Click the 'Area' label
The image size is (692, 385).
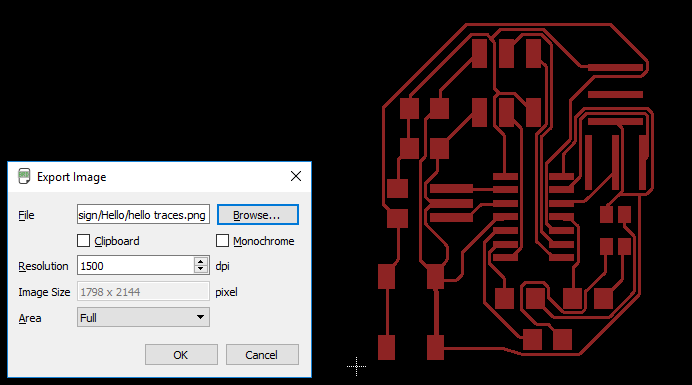30,318
